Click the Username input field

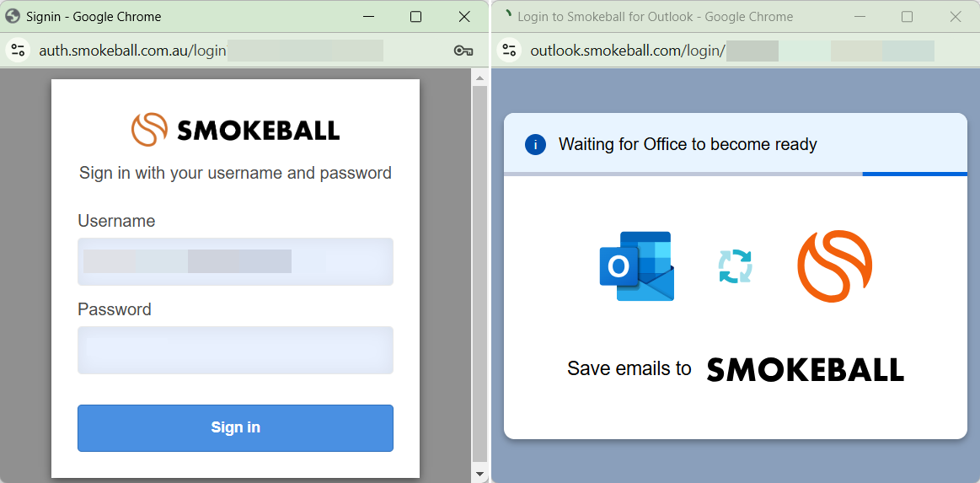[236, 262]
